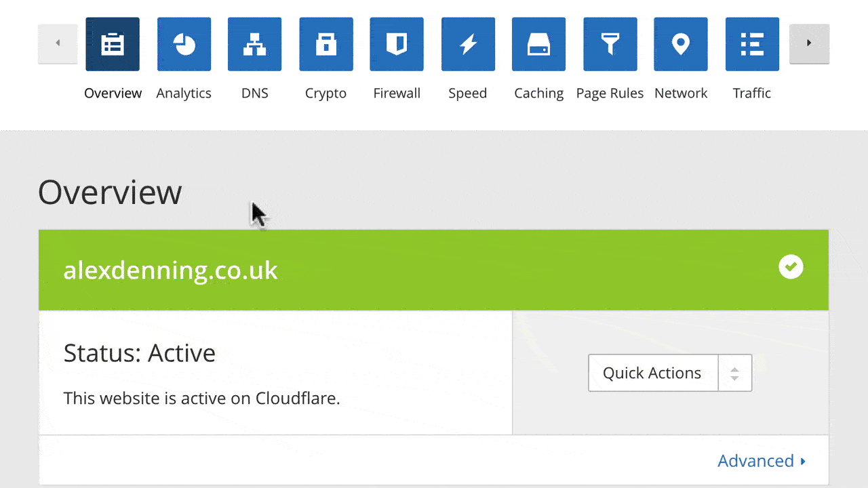
Task: Open the Crypto padlock icon
Action: point(326,44)
